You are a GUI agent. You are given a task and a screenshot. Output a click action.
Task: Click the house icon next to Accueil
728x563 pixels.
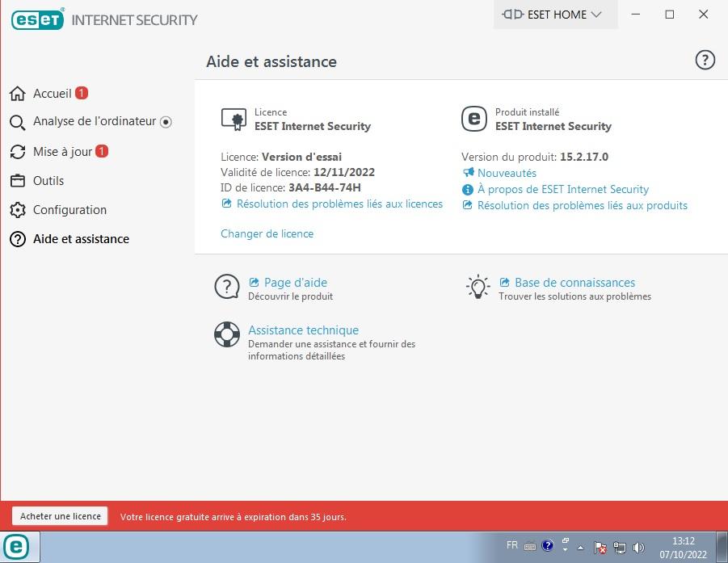pos(18,93)
